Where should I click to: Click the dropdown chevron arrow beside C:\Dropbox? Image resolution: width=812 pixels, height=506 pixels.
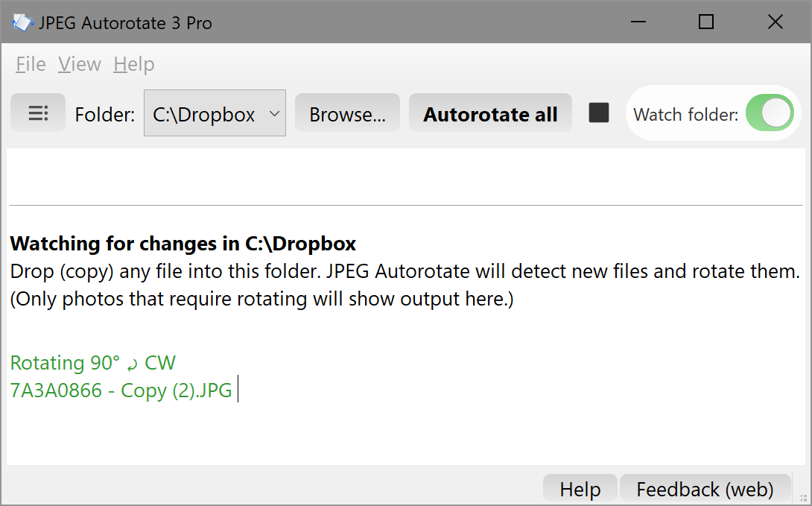click(274, 113)
